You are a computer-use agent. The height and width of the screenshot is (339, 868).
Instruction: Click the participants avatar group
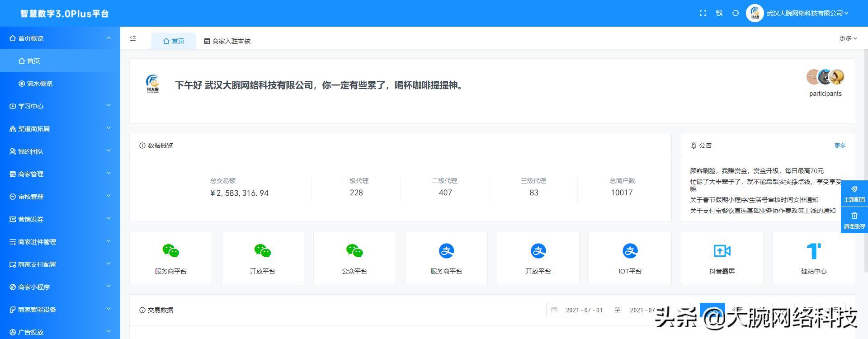coord(826,77)
